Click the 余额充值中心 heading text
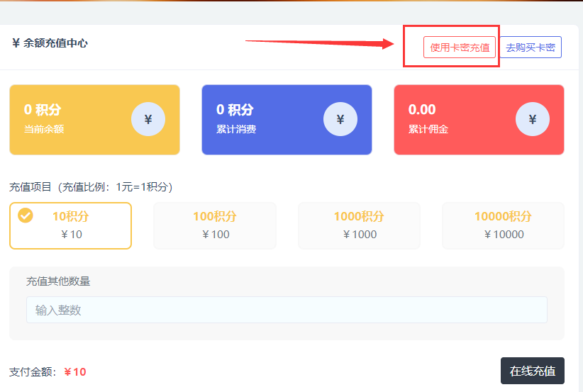Viewport: 583px width, 392px height. click(55, 43)
